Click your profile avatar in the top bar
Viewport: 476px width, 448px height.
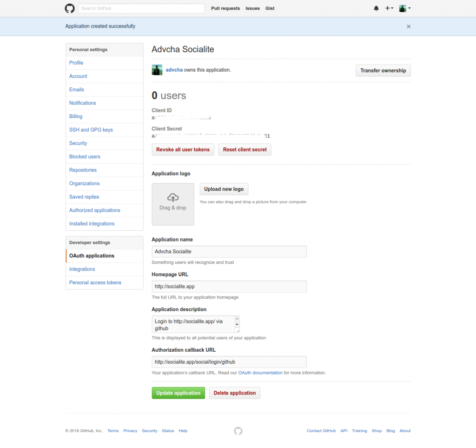(402, 8)
